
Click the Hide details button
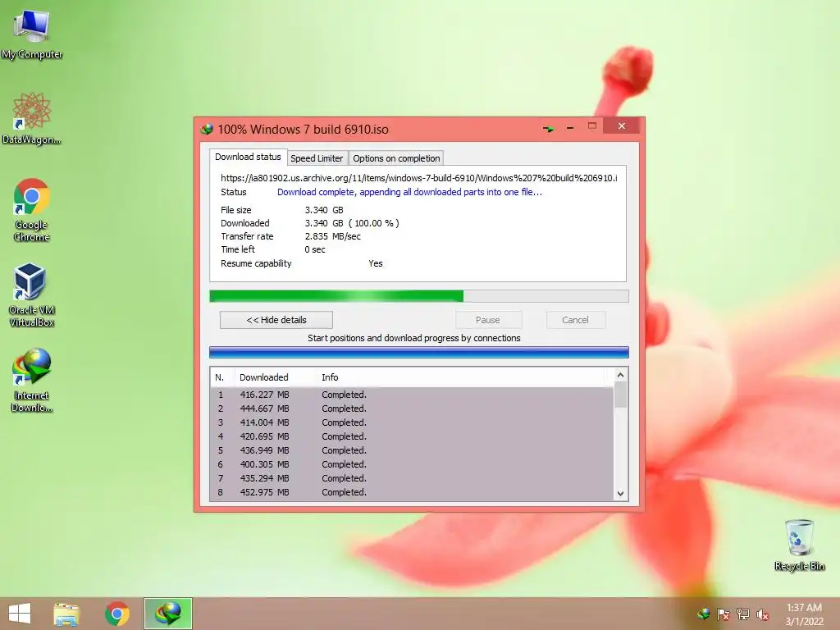tap(276, 320)
